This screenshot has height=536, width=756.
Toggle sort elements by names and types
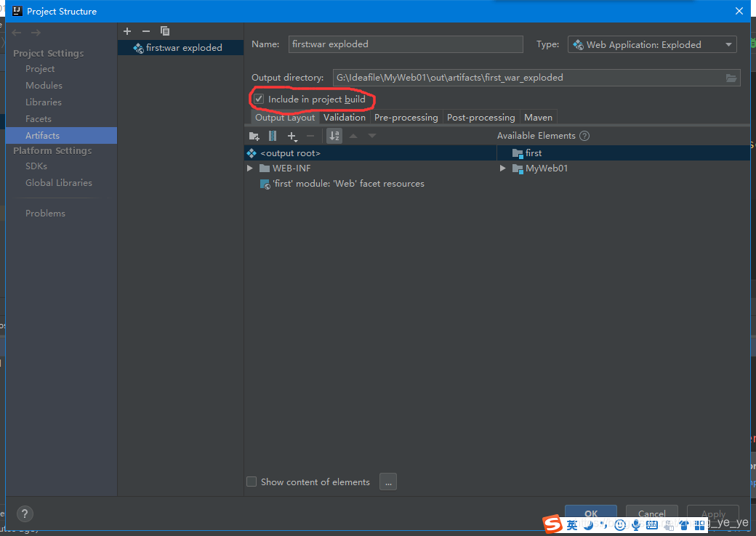334,137
